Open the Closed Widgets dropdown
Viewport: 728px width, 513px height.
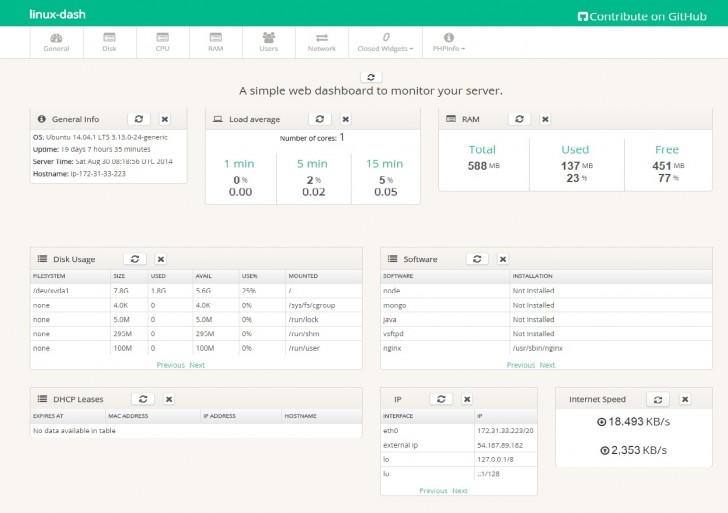385,42
